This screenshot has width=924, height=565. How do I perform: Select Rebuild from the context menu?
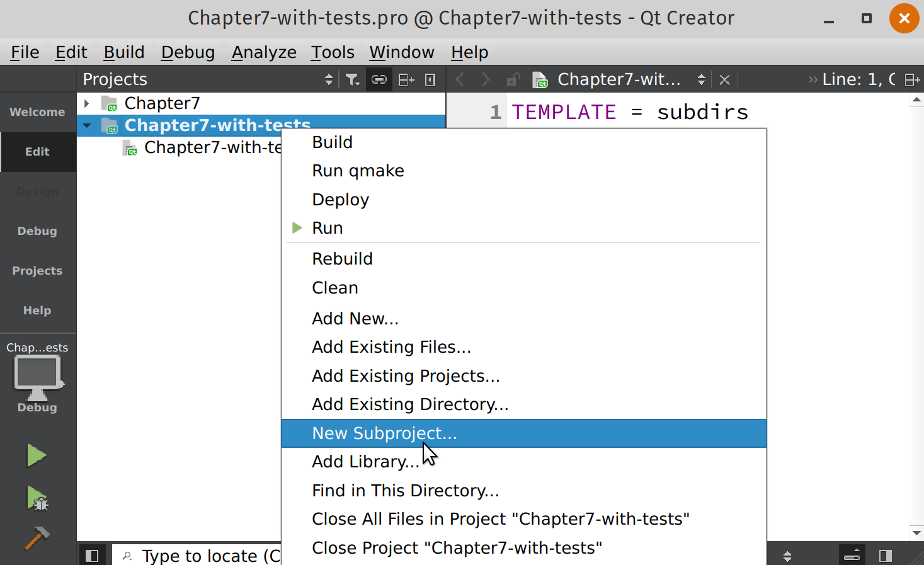point(342,258)
